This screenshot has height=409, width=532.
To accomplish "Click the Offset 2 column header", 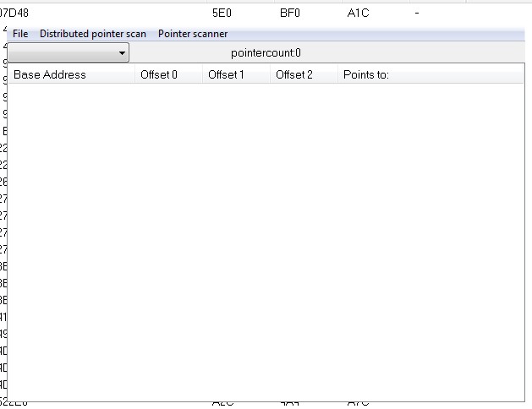I will [294, 74].
